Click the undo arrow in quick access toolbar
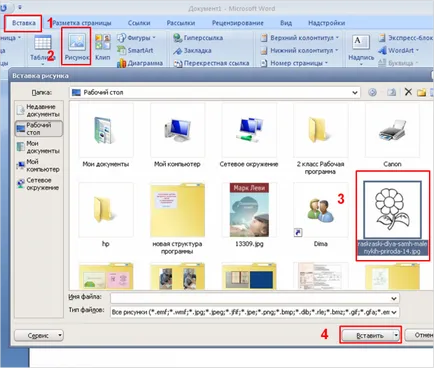This screenshot has height=368, width=434. point(4,7)
